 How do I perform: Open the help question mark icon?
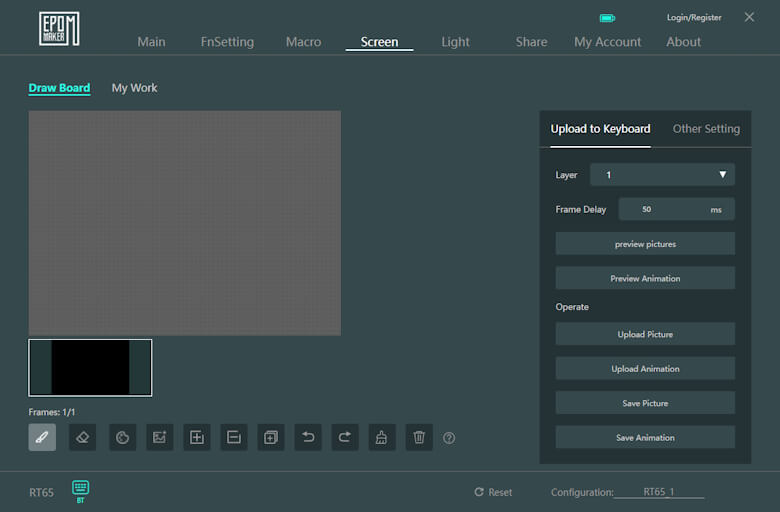pyautogui.click(x=449, y=438)
